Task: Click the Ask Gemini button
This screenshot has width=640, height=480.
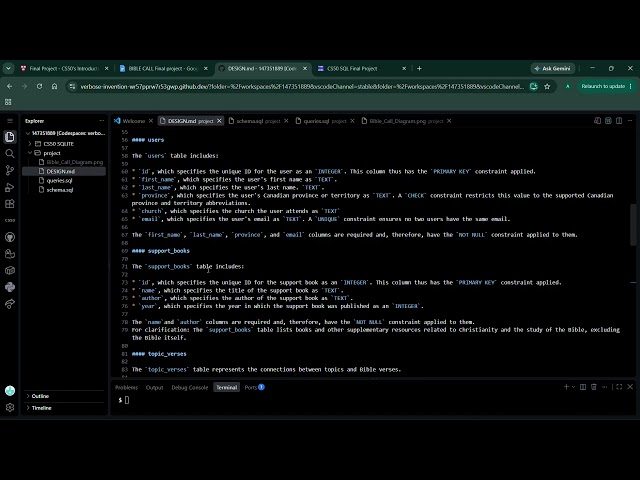Action: click(x=553, y=69)
